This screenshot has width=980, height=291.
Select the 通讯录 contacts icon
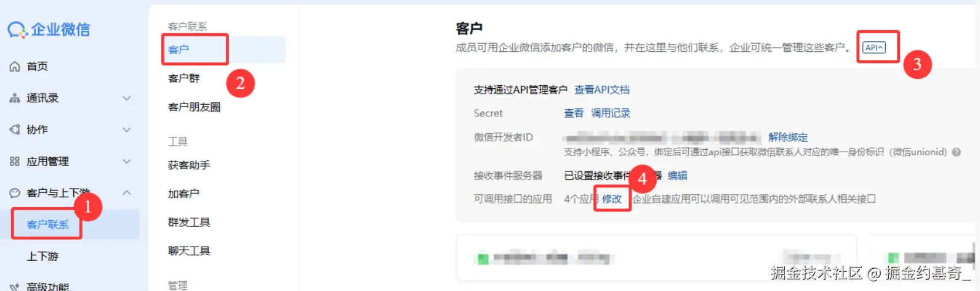pos(15,98)
